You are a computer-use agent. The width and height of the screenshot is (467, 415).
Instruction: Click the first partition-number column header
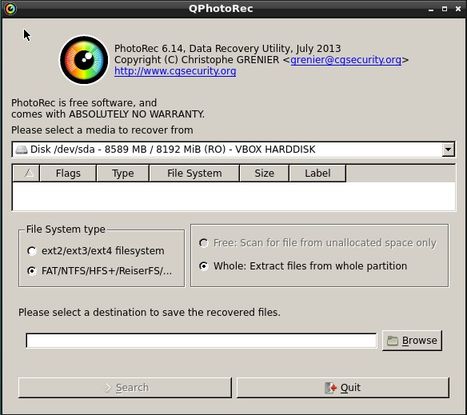click(x=26, y=173)
